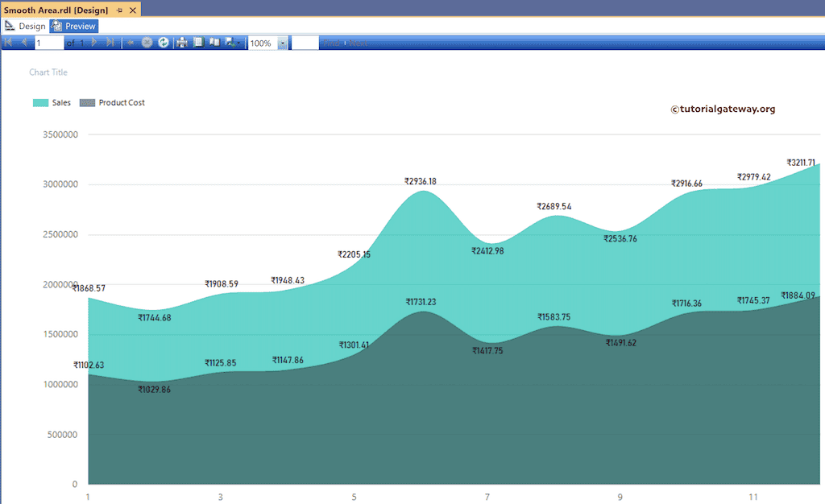Click the 2500000 y-axis label

tap(60, 234)
